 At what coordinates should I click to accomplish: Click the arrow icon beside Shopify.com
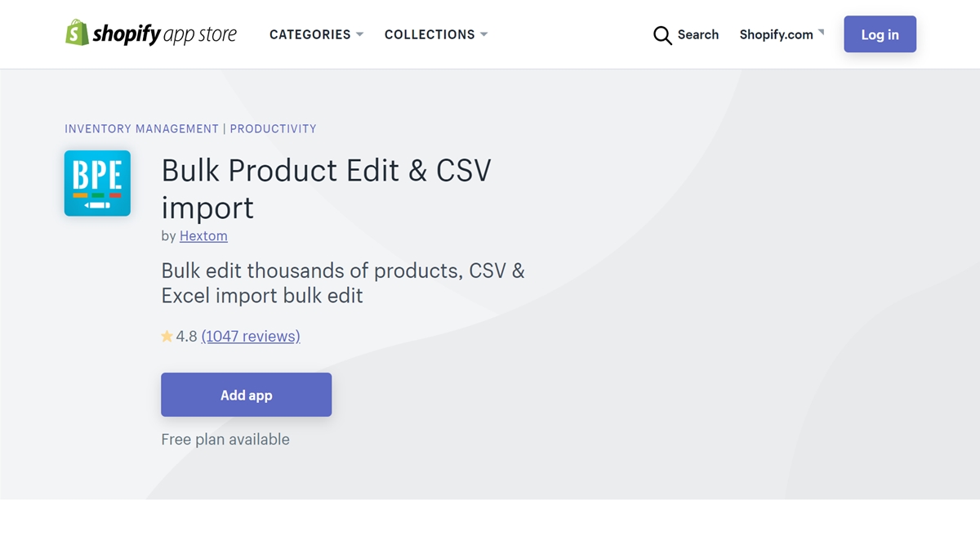(821, 32)
